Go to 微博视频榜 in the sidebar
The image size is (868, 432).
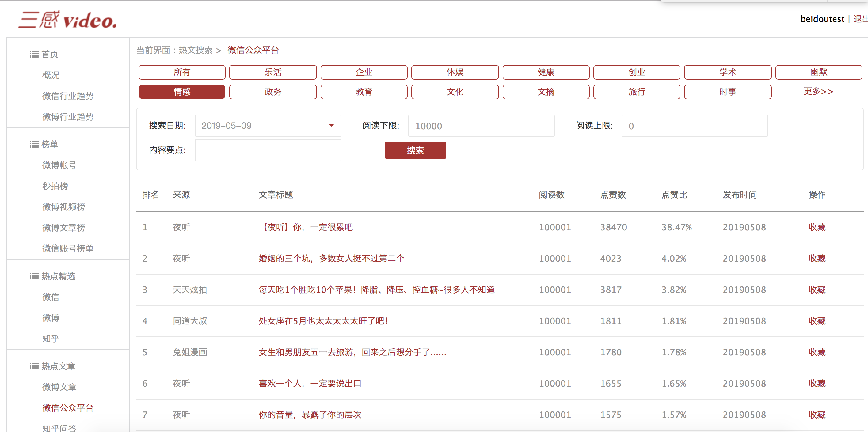pos(63,207)
